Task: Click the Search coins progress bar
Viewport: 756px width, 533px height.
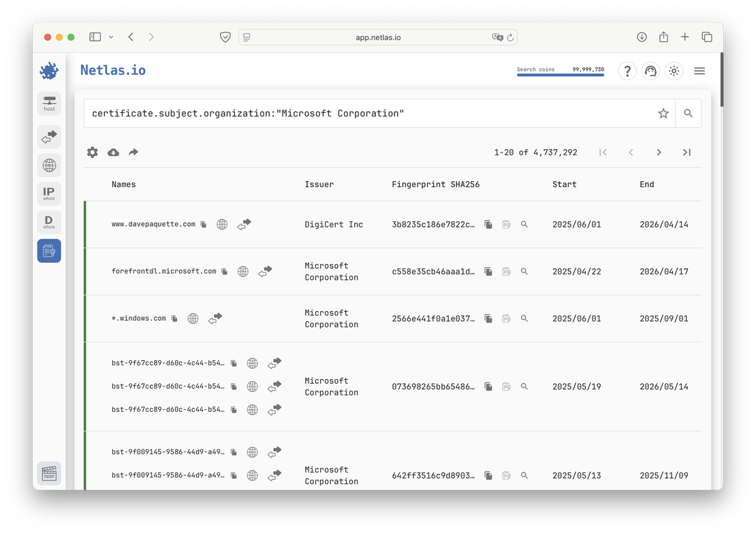Action: tap(560, 74)
